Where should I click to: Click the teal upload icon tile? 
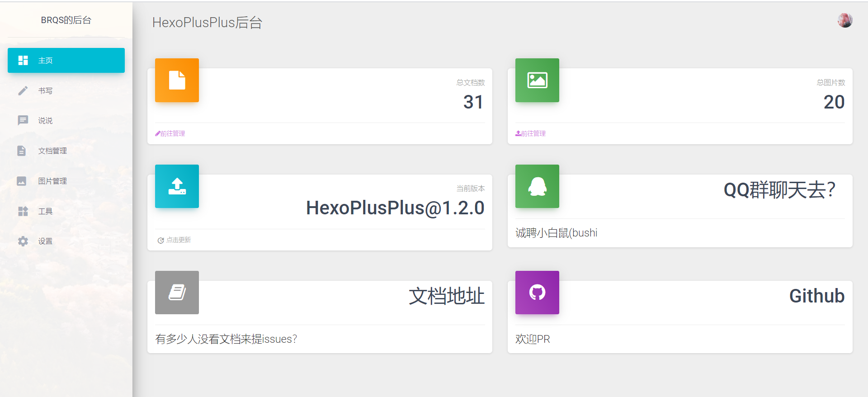(177, 186)
